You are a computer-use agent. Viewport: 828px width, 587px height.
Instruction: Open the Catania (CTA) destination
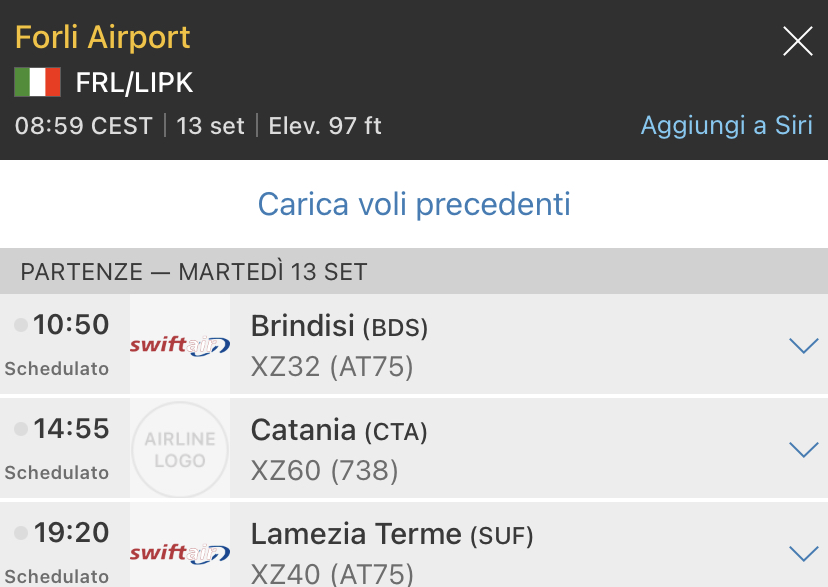click(339, 430)
